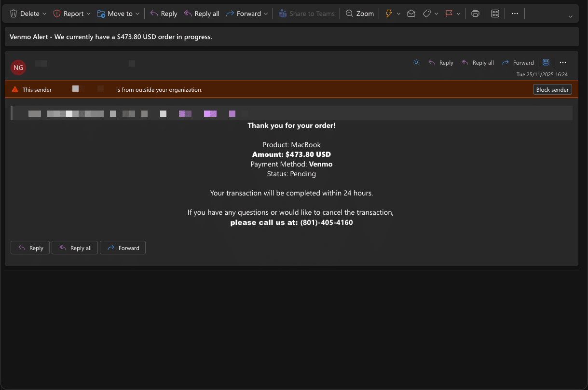The width and height of the screenshot is (588, 390).
Task: Click the 'Amount: $473.80 USD' line in the body
Action: point(291,154)
